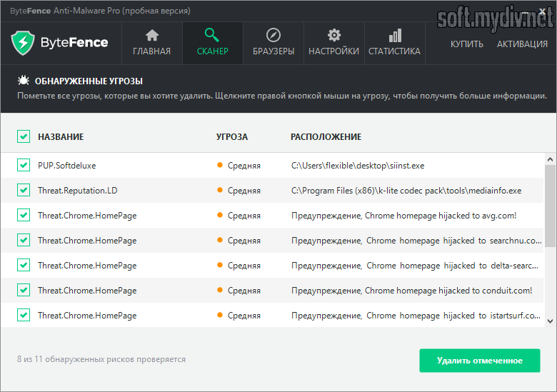Click the siinst.exe file path

coord(358,166)
